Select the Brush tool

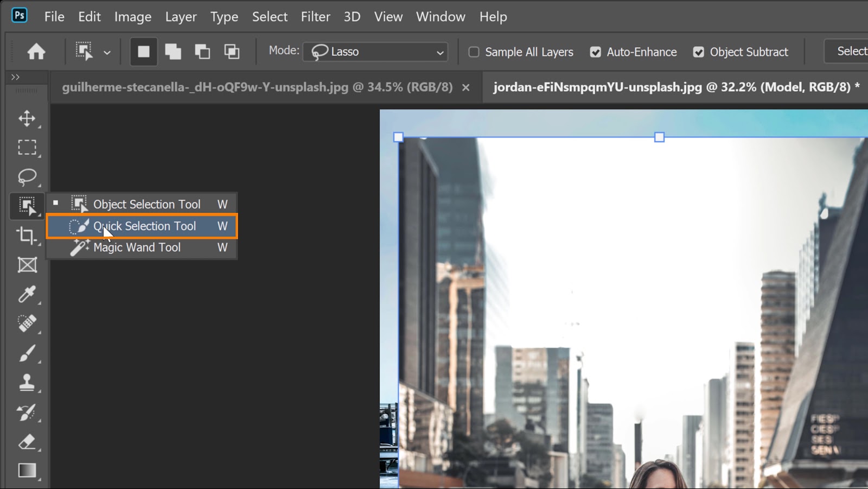click(27, 353)
